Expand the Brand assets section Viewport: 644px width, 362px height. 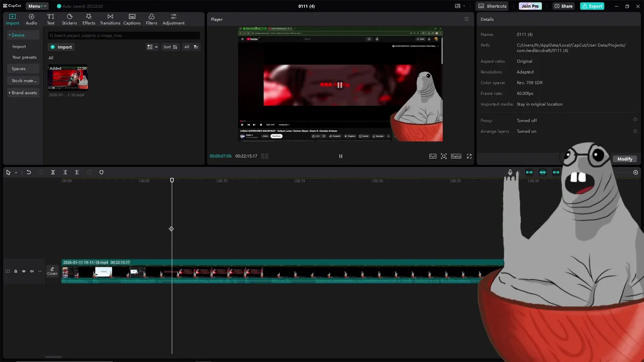pyautogui.click(x=23, y=93)
